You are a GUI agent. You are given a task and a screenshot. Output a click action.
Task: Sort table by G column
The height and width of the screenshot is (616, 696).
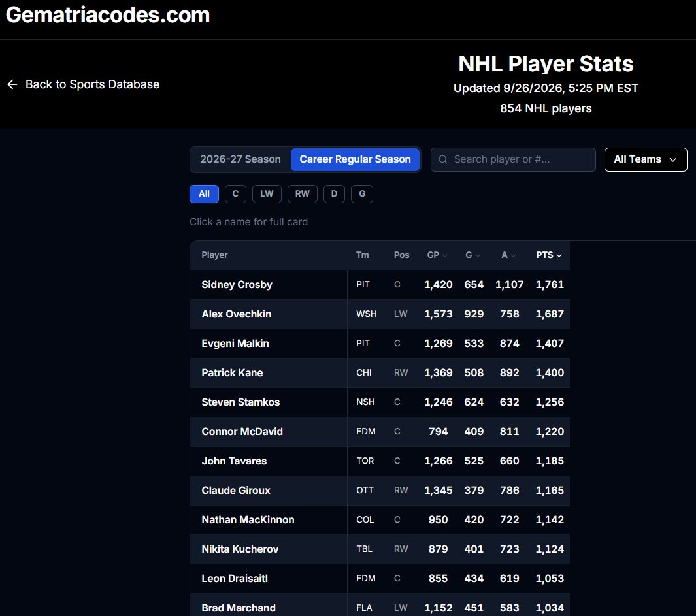pos(472,255)
